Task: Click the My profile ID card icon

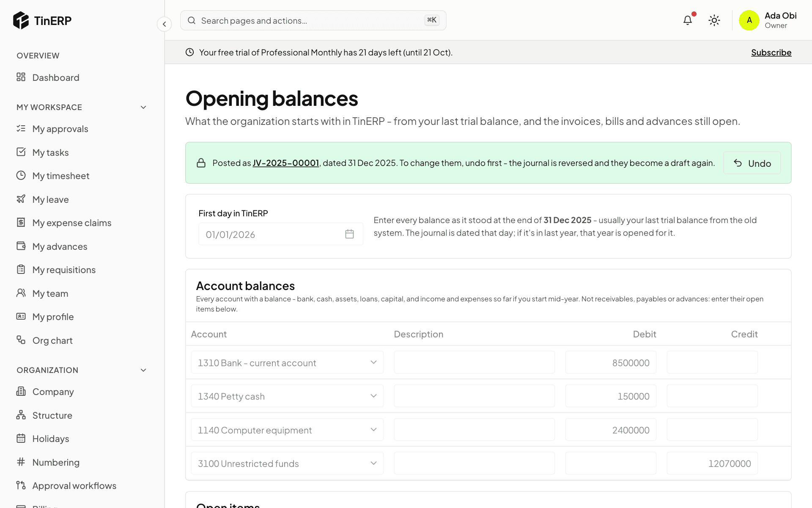Action: [x=21, y=316]
